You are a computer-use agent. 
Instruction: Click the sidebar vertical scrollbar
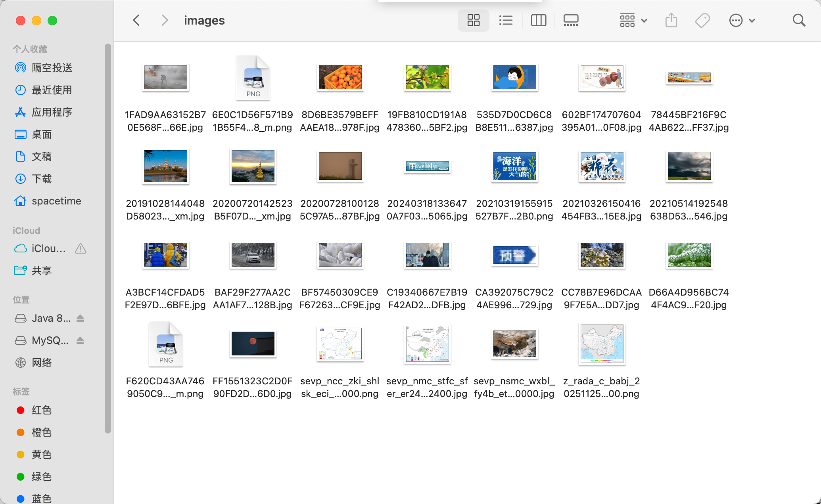[x=107, y=238]
